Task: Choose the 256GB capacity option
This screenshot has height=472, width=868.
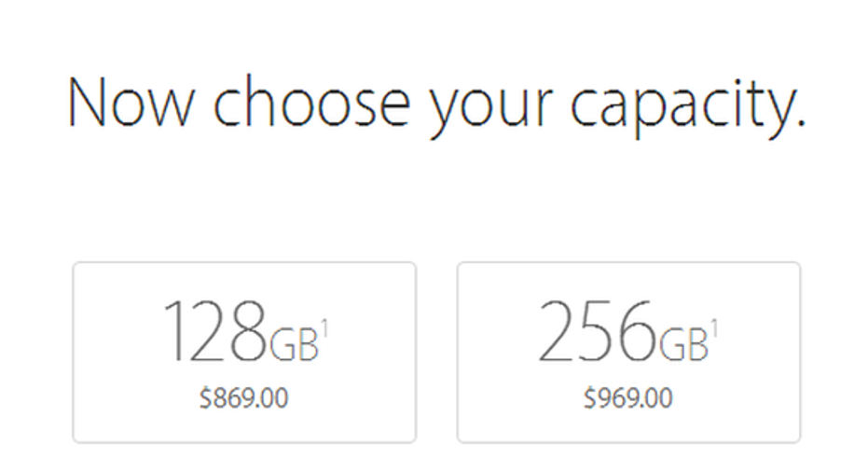Action: point(628,353)
